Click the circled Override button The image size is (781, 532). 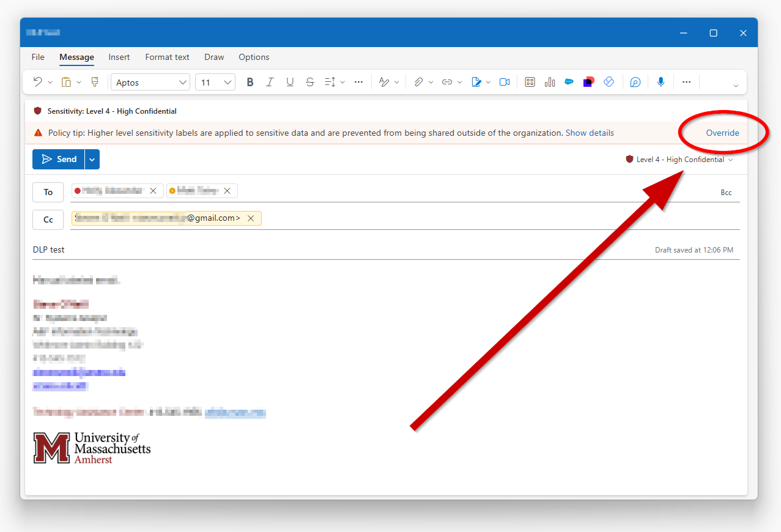(x=722, y=133)
